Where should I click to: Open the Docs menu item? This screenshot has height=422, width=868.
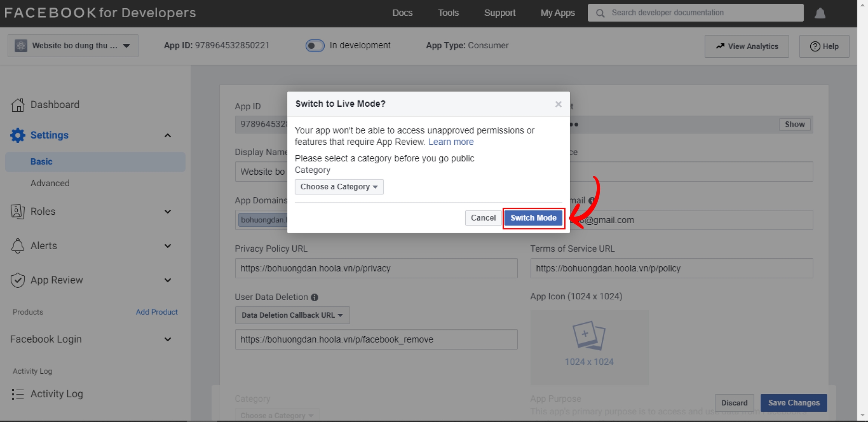click(402, 13)
